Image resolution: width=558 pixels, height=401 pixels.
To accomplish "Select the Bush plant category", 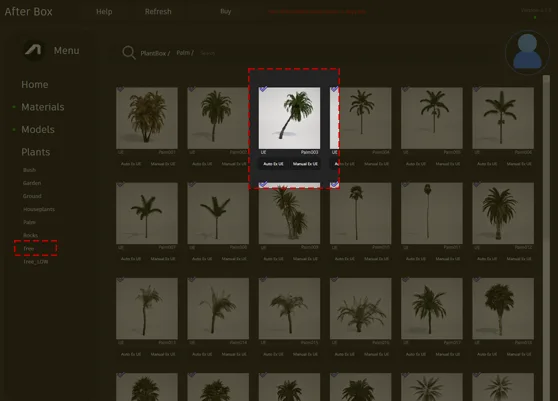I will tap(30, 170).
